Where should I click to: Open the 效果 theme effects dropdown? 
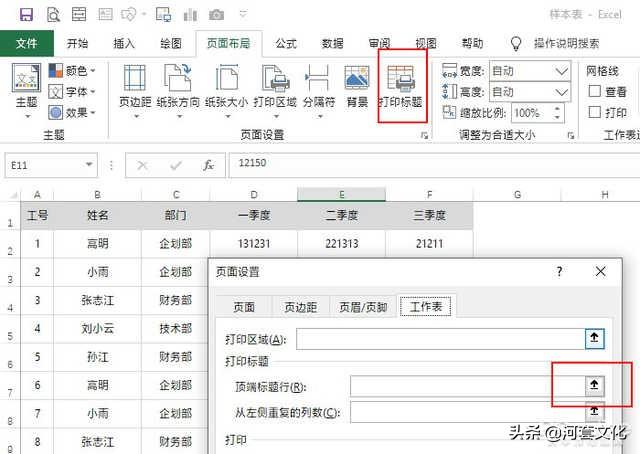72,112
